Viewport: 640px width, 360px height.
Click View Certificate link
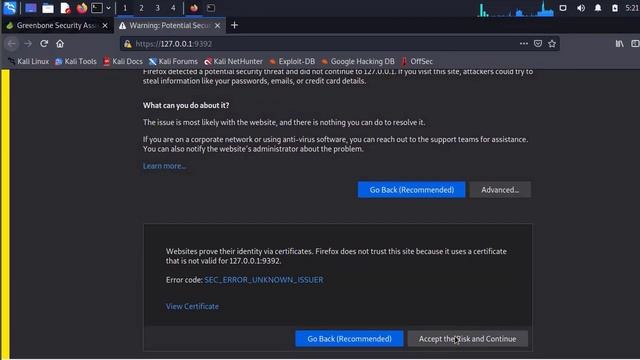192,307
